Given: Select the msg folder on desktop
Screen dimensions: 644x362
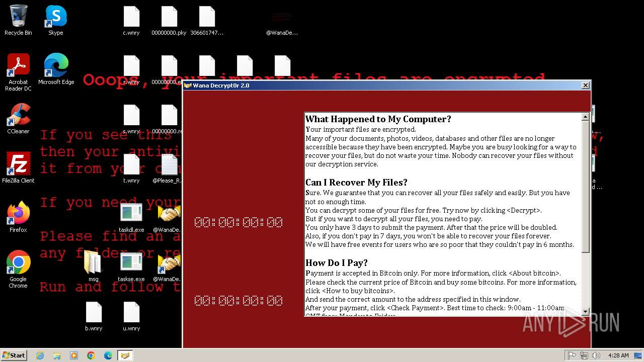Looking at the screenshot, I should tap(94, 266).
